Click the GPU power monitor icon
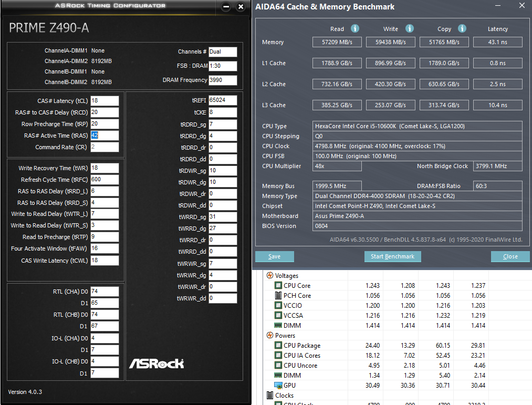The height and width of the screenshot is (405, 532). [278, 386]
